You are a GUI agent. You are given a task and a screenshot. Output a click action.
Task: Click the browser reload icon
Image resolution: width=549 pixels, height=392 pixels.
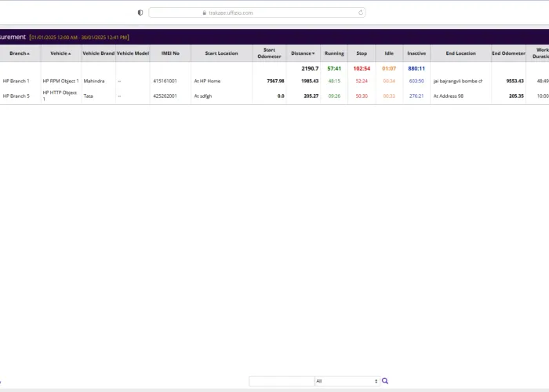click(x=361, y=13)
